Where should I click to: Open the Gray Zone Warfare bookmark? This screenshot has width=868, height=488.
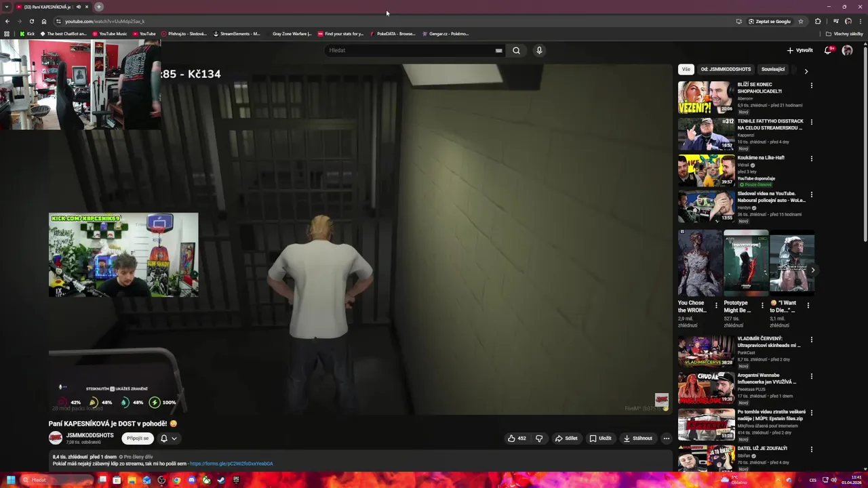[289, 34]
